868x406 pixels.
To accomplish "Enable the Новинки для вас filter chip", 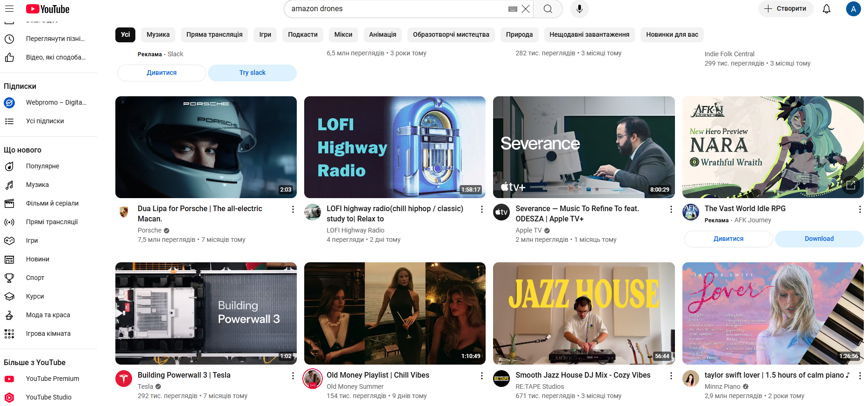I will tap(672, 34).
